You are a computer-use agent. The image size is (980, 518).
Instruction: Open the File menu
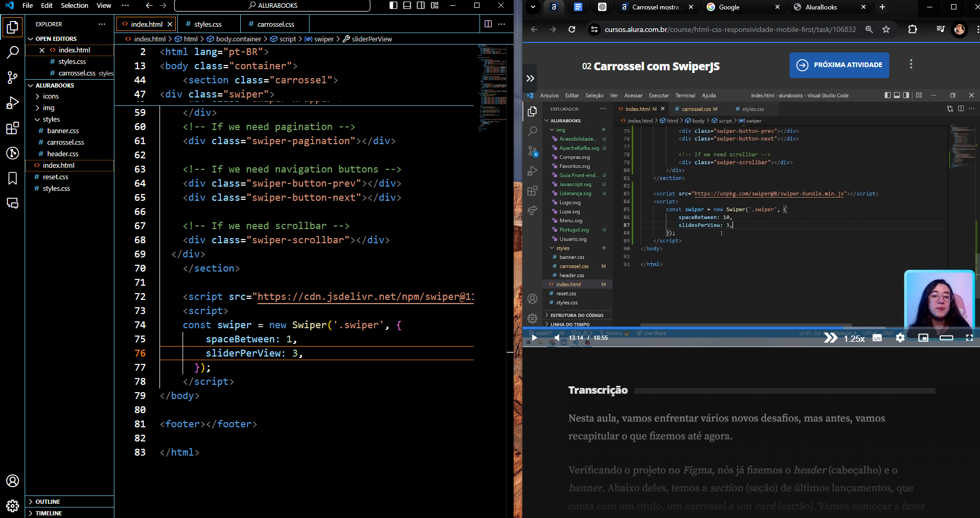point(28,5)
